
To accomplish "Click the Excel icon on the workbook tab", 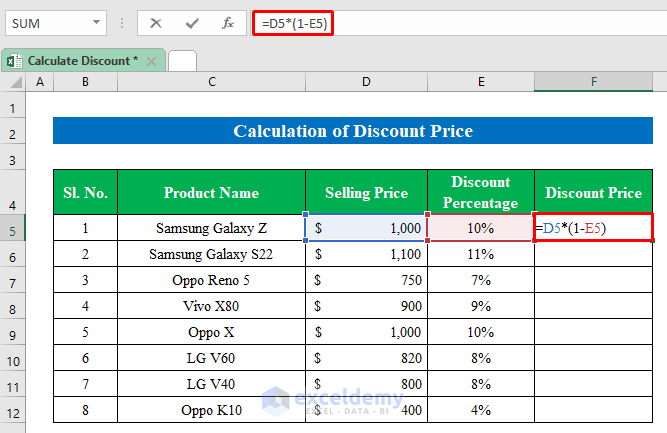I will click(15, 61).
